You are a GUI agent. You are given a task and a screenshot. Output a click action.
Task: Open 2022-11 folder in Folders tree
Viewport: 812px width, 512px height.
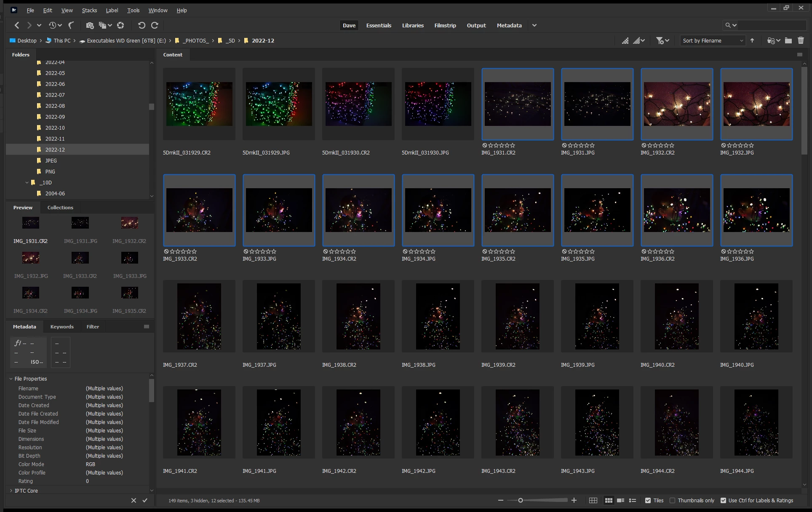[x=55, y=139]
